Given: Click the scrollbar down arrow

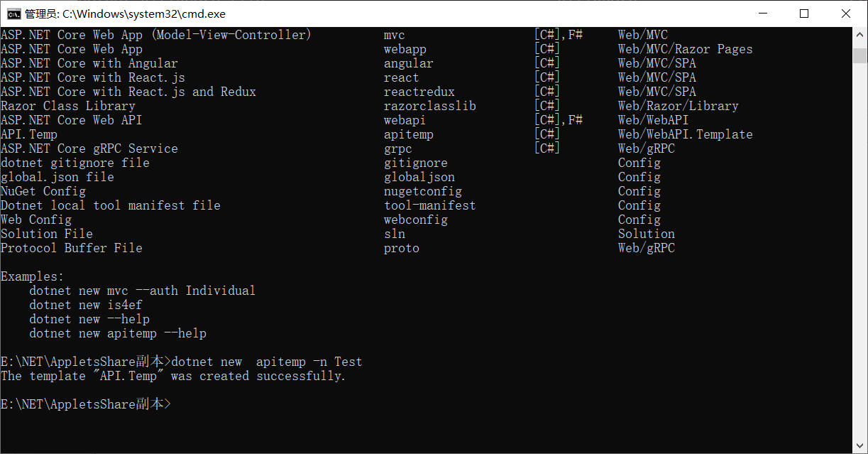Looking at the screenshot, I should (859, 445).
